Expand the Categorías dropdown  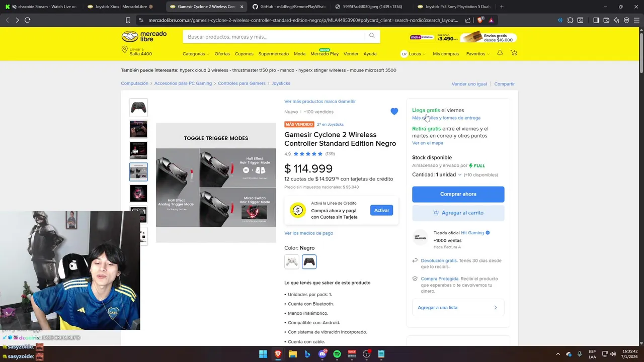(196, 54)
